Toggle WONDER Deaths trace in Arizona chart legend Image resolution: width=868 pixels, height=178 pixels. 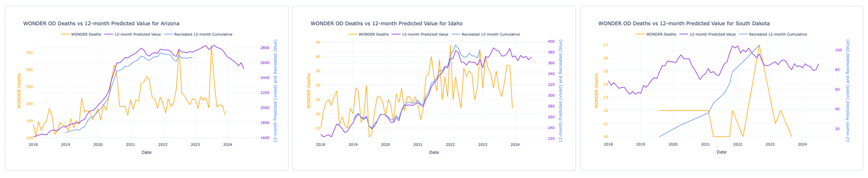[86, 34]
